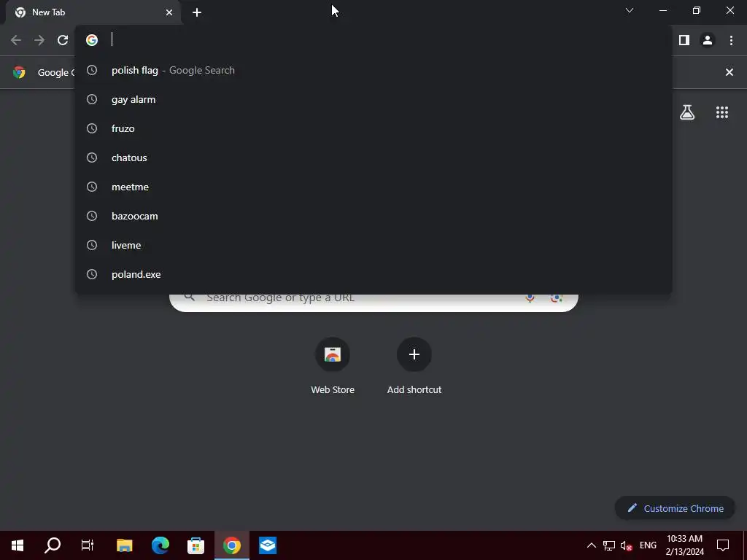Open a new tab with plus button
This screenshot has width=747, height=560.
[x=197, y=12]
